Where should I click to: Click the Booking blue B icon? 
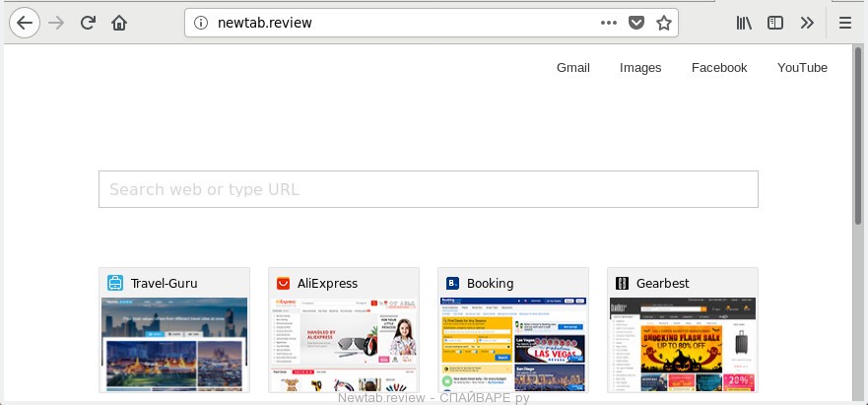pos(452,283)
